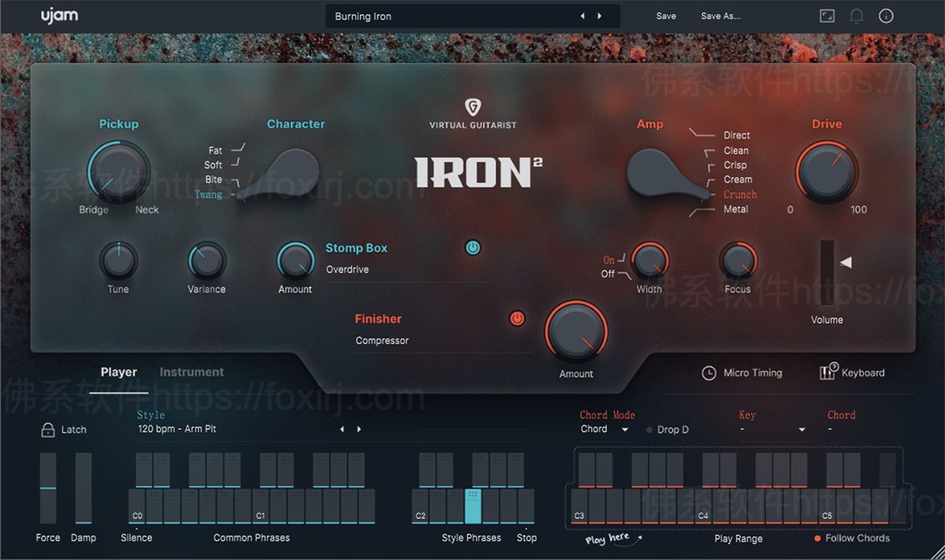
Task: Click the Save As button
Action: 719,15
